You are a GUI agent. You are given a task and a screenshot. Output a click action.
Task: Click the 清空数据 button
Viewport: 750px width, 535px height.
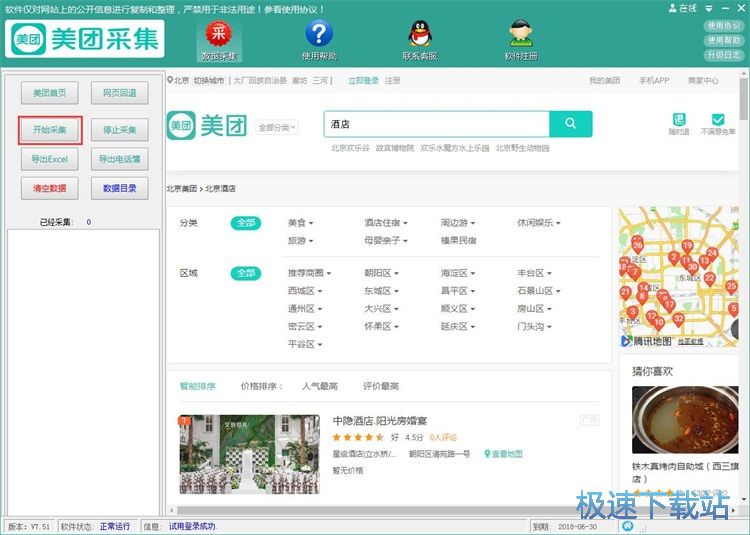pos(50,188)
